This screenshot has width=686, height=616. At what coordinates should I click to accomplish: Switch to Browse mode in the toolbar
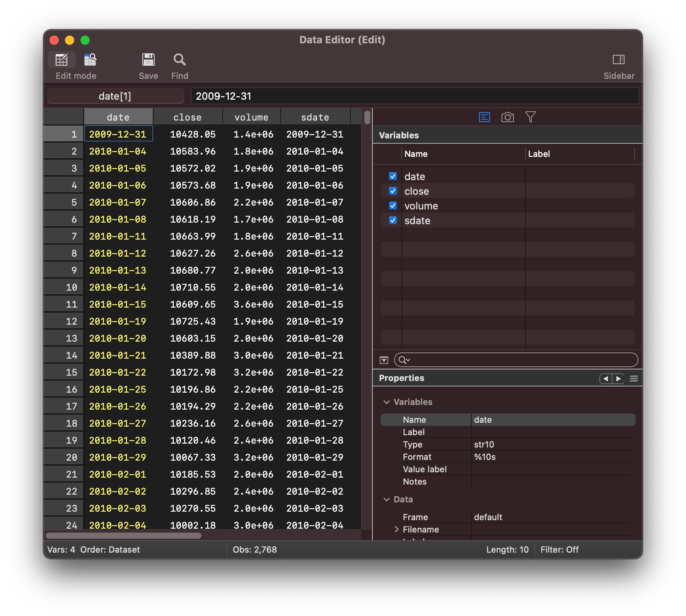point(90,60)
